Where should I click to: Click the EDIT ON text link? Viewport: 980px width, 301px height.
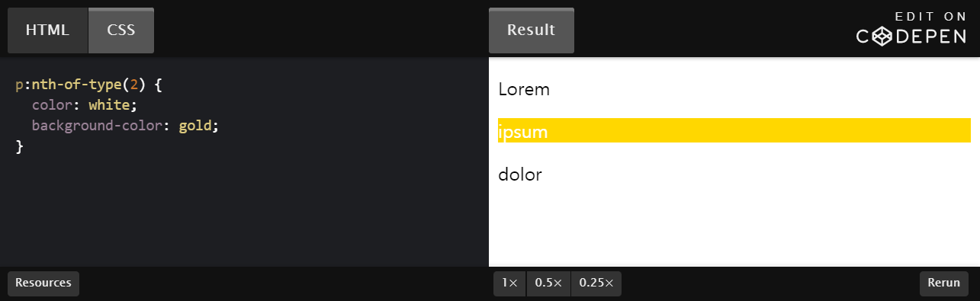930,16
